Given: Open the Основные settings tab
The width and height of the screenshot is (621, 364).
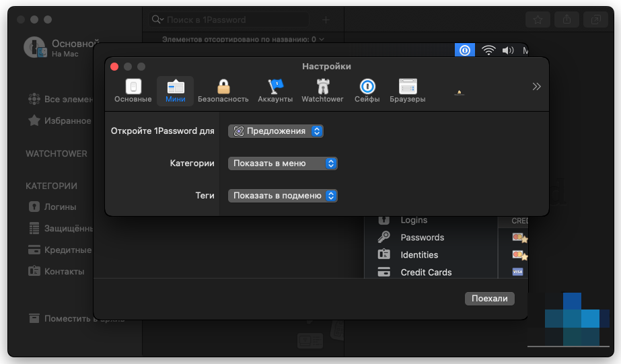Looking at the screenshot, I should pyautogui.click(x=133, y=91).
